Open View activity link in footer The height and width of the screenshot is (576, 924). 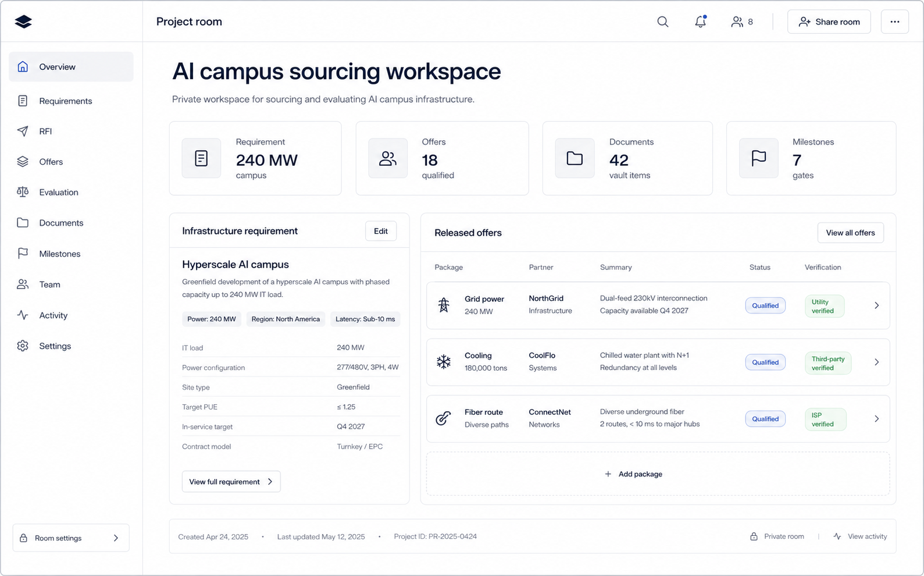861,536
